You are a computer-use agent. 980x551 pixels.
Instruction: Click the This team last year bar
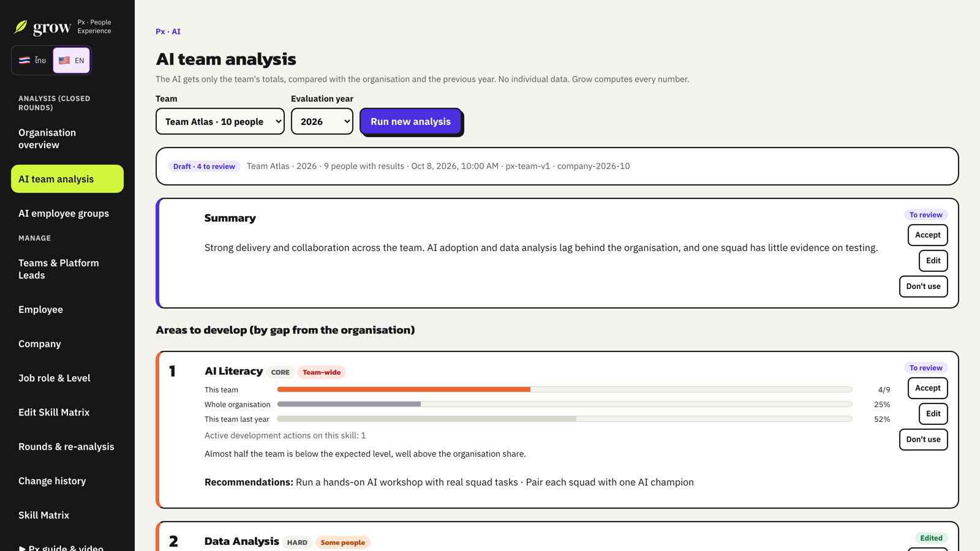(x=564, y=419)
